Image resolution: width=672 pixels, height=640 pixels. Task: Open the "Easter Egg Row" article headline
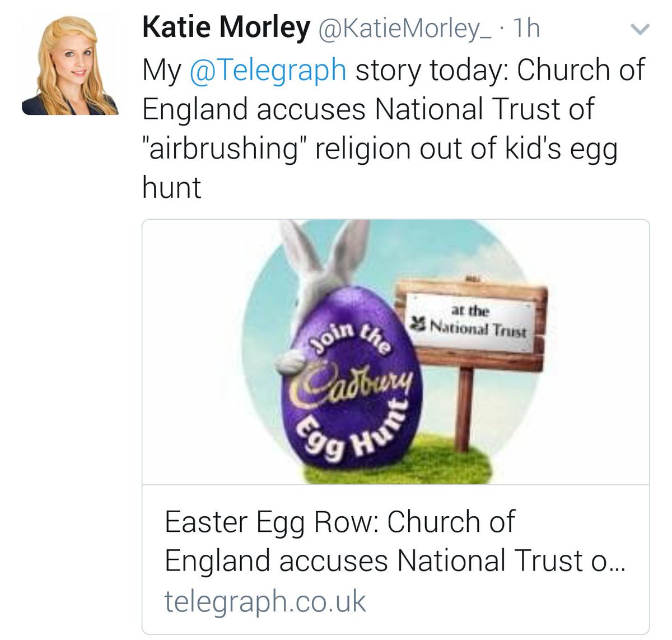[339, 522]
